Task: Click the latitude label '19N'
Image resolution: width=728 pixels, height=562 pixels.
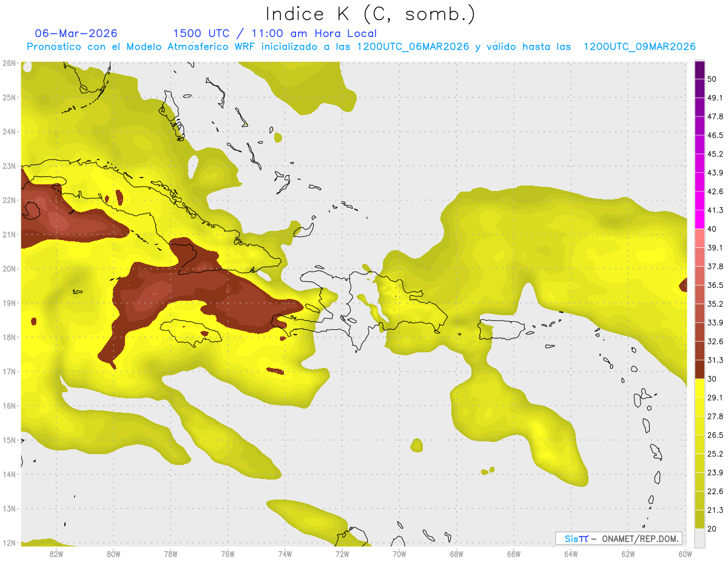Action: click(x=9, y=303)
